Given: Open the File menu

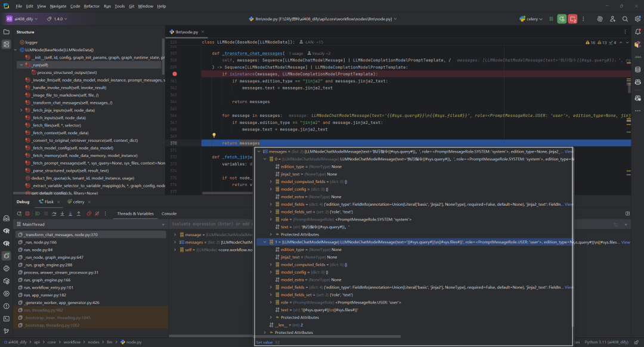Looking at the screenshot, I should [19, 6].
